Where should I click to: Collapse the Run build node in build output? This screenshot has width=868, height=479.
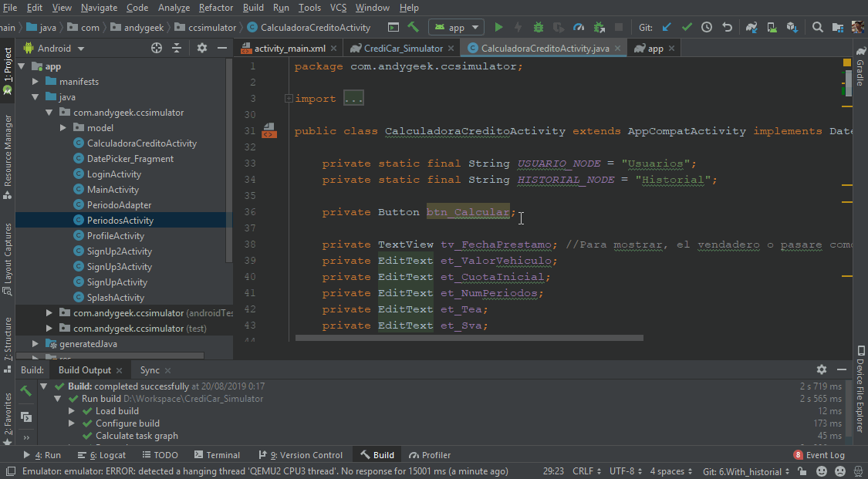[58, 399]
